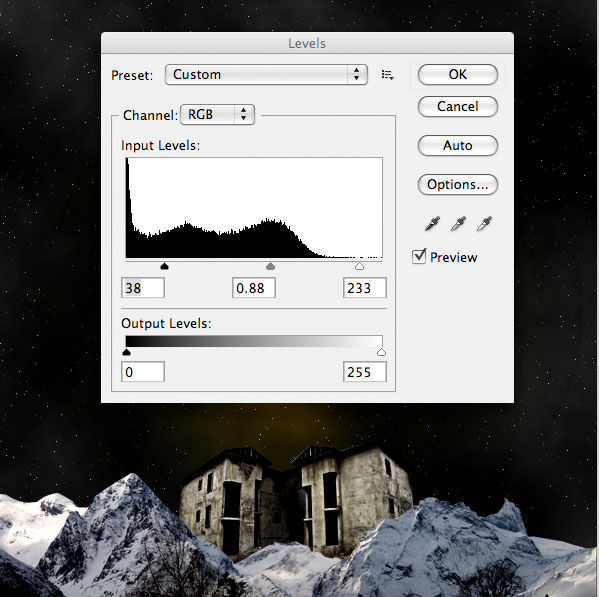
Task: Open the preset options menu icon
Action: coord(387,75)
